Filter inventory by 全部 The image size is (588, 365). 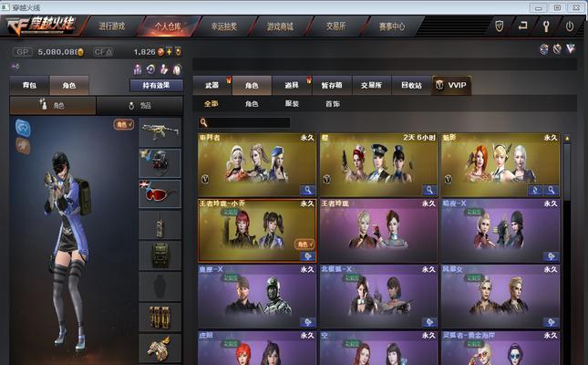(211, 104)
